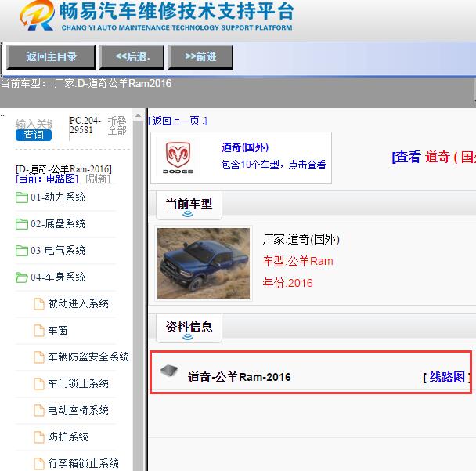The image size is (476, 471).
Task: Open the 道奇(国外) brand link
Action: [245, 147]
